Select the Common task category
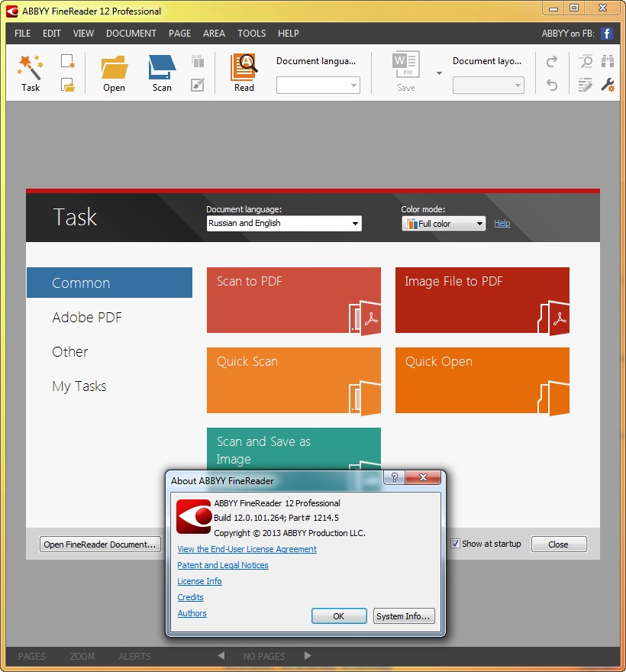 point(109,283)
